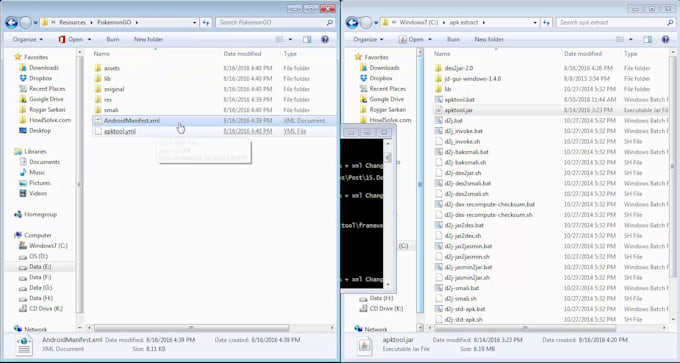Refresh the apk extract address bar
This screenshot has width=680, height=363.
[x=547, y=23]
